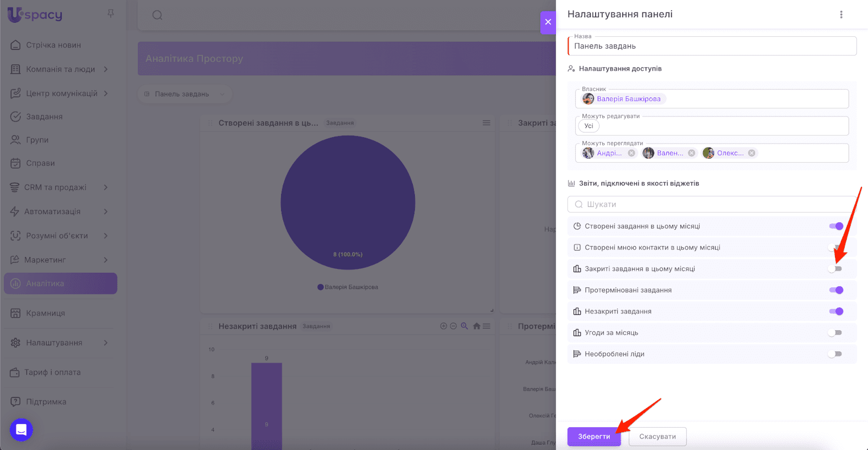
Task: Expand Центр комунікацій submenu arrow
Action: [106, 93]
